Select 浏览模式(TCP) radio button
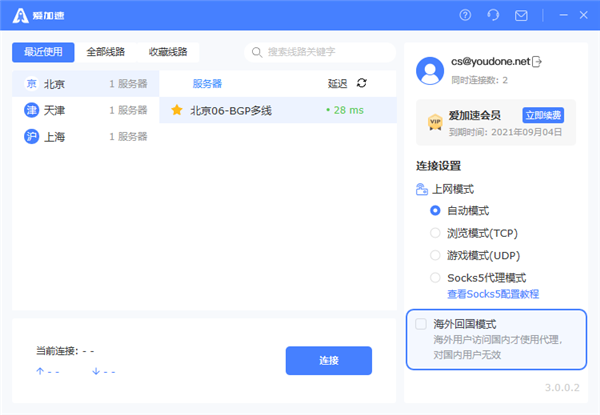The width and height of the screenshot is (600, 415). tap(435, 233)
